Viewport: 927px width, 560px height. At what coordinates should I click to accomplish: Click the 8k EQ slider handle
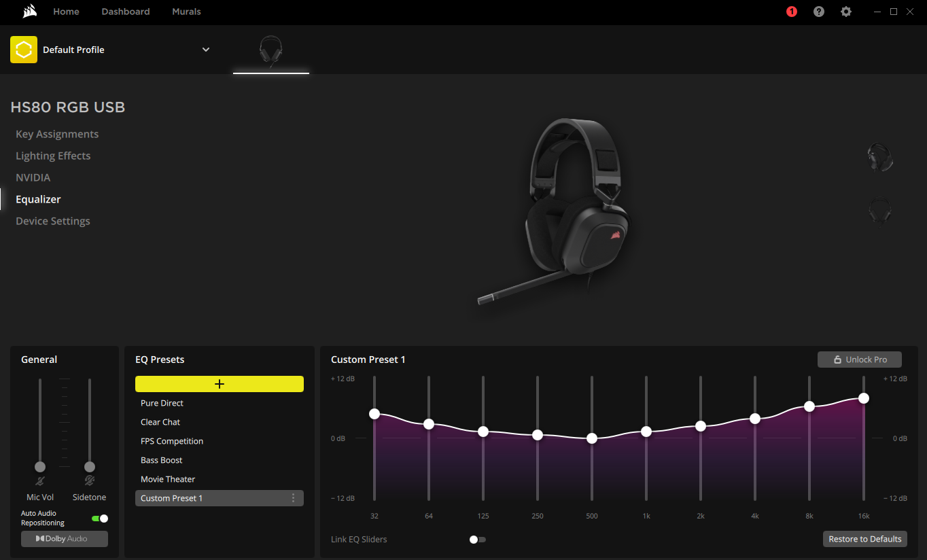[x=809, y=406]
